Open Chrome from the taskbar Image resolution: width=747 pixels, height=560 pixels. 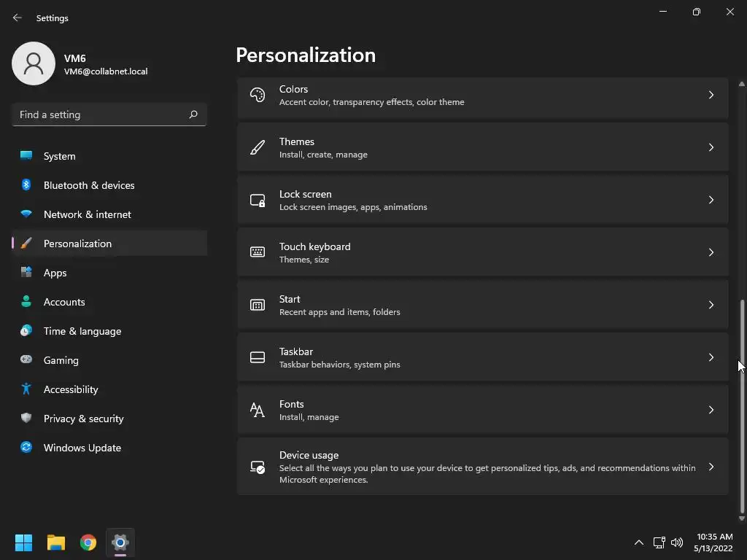tap(88, 542)
